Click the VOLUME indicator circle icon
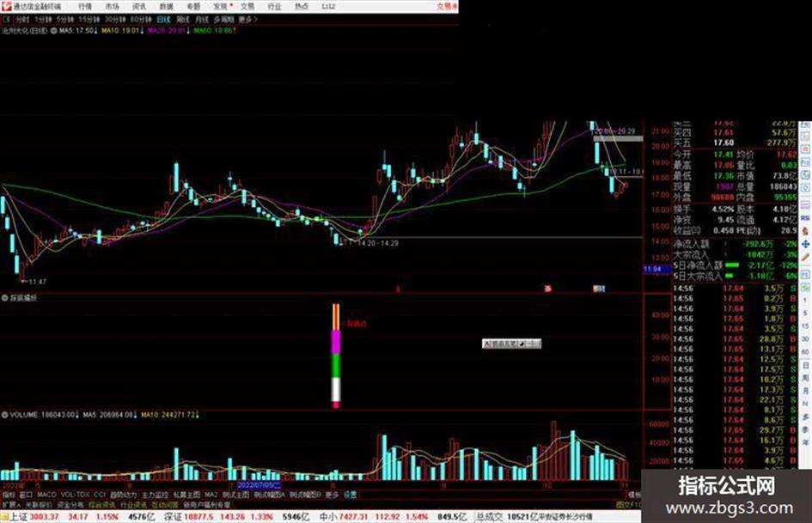The height and width of the screenshot is (523, 812). click(4, 415)
